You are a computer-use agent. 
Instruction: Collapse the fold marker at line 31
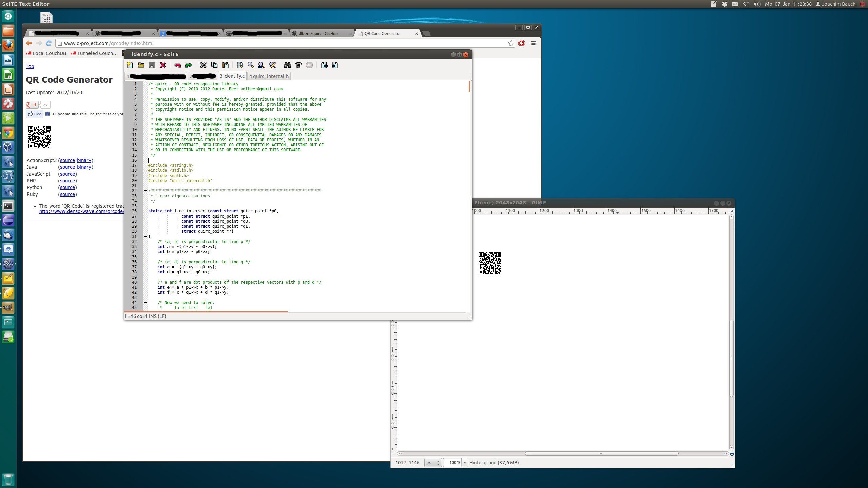click(x=145, y=237)
